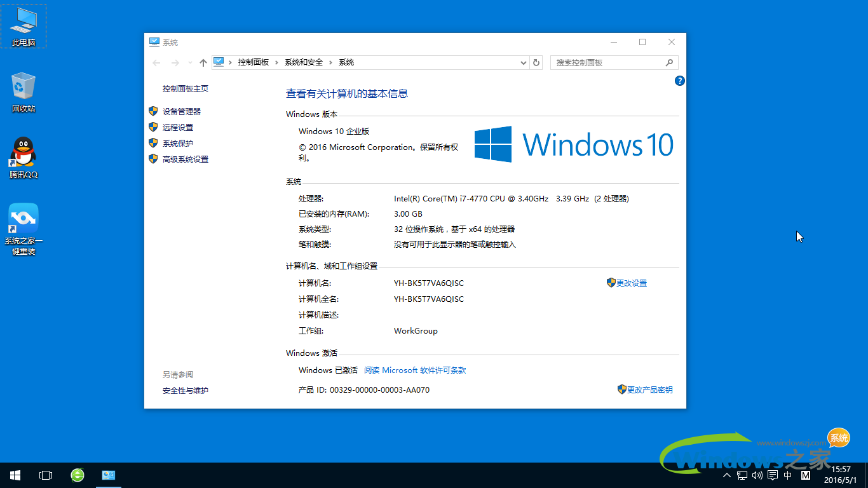Click the 搜索控制面板 search field
Image resolution: width=868 pixels, height=488 pixels.
point(607,62)
